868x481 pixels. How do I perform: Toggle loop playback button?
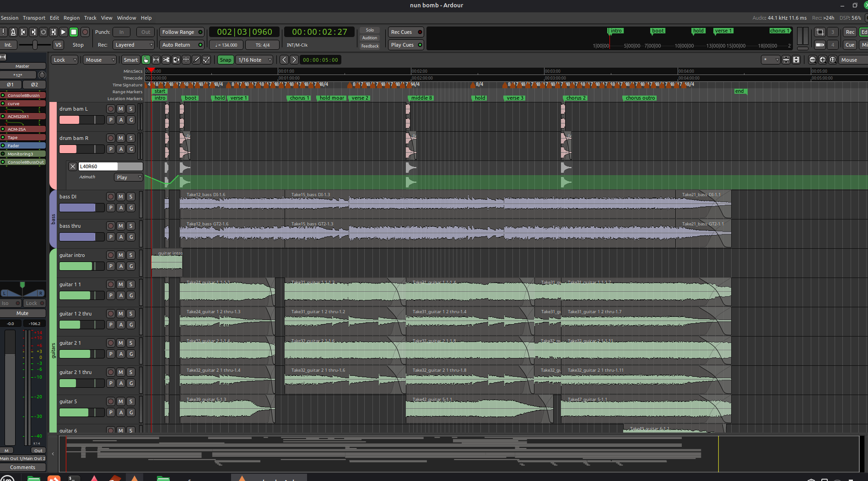click(x=43, y=32)
